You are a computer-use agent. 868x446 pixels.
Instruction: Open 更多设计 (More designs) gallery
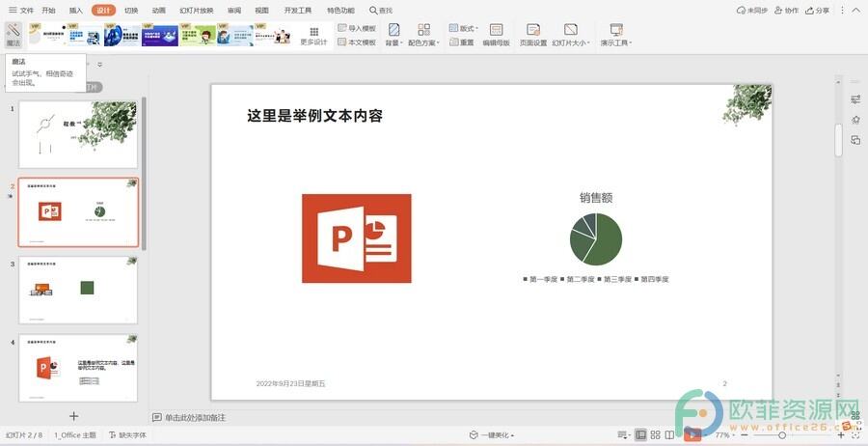(x=313, y=36)
